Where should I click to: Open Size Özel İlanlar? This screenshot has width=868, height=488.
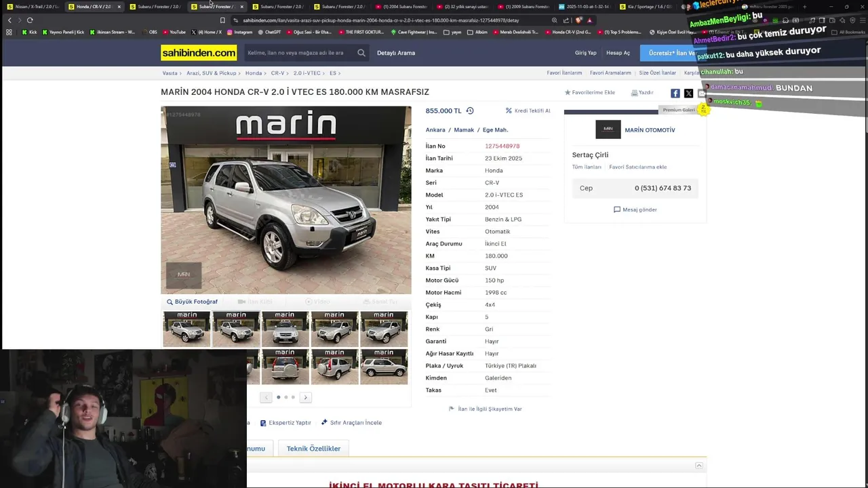click(657, 73)
